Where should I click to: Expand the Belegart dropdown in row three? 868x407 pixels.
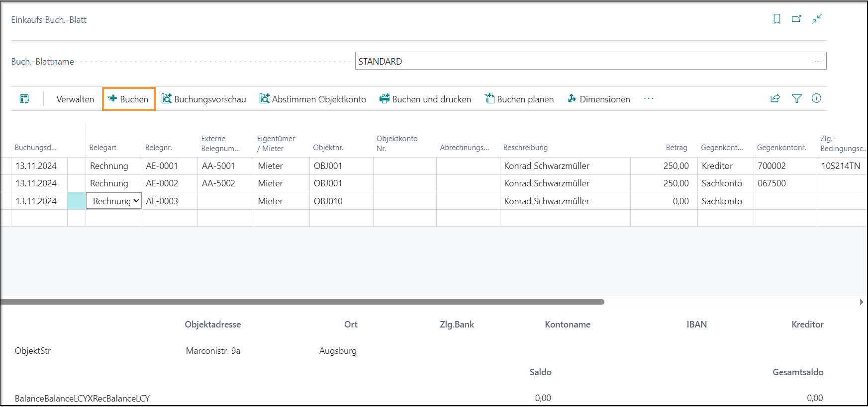tap(136, 201)
